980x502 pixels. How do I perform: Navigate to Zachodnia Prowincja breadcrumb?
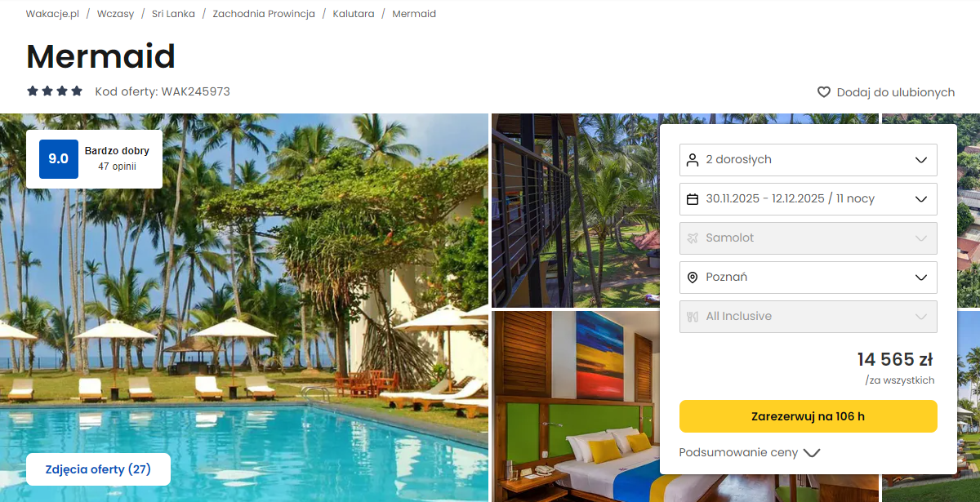click(264, 14)
